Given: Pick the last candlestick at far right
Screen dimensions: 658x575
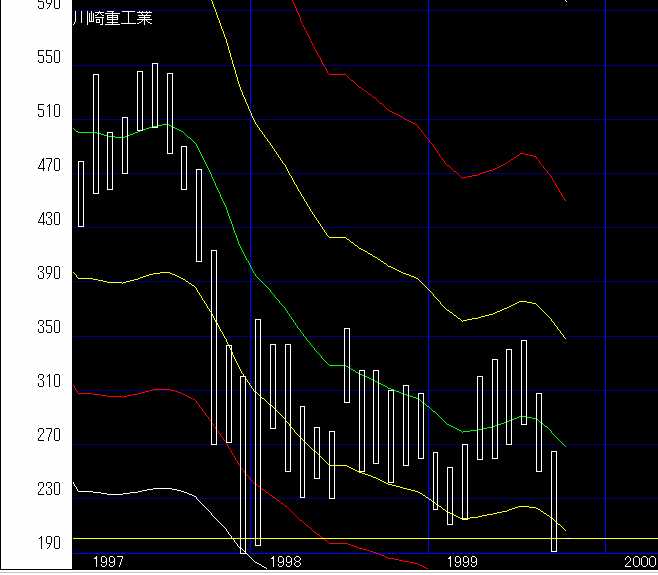Looking at the screenshot, I should [x=554, y=500].
